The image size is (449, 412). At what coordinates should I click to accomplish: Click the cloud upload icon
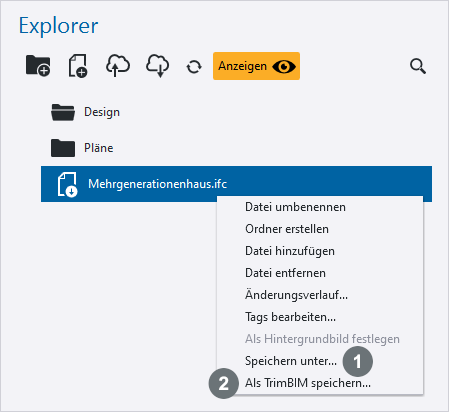click(x=118, y=66)
